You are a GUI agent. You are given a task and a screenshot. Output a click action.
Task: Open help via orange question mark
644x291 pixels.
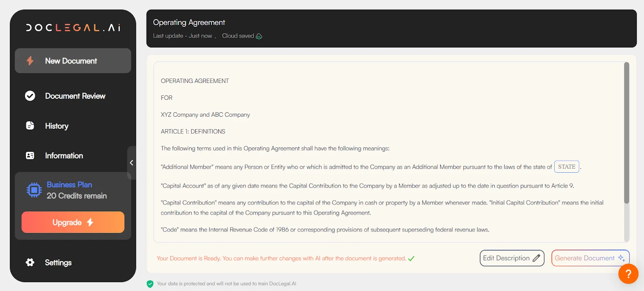(628, 274)
